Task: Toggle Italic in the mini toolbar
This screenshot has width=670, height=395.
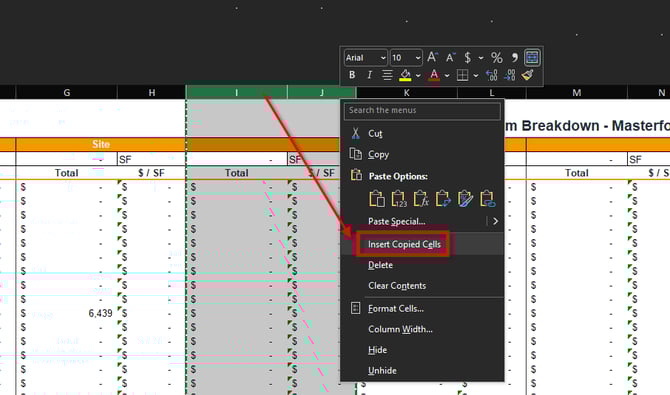Action: pyautogui.click(x=370, y=75)
